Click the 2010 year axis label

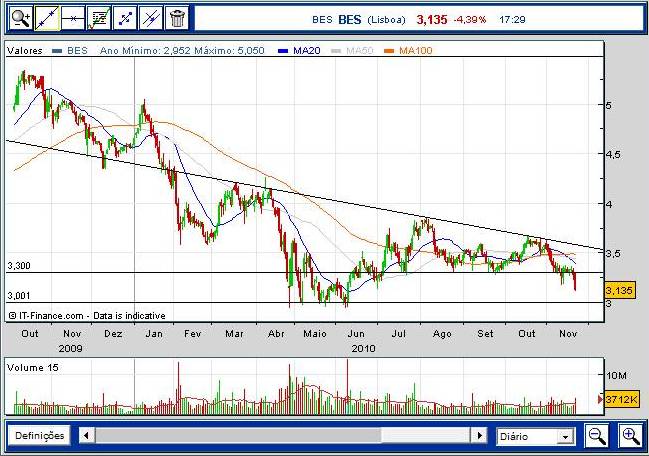click(363, 348)
